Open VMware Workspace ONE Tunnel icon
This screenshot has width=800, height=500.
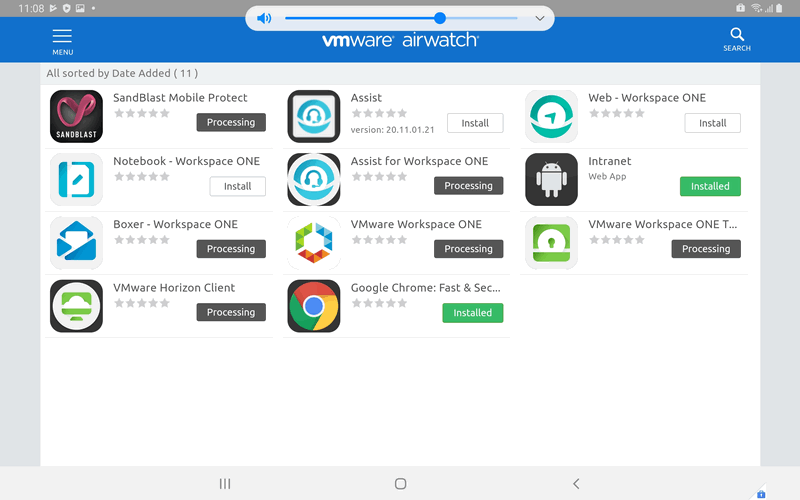click(x=552, y=243)
